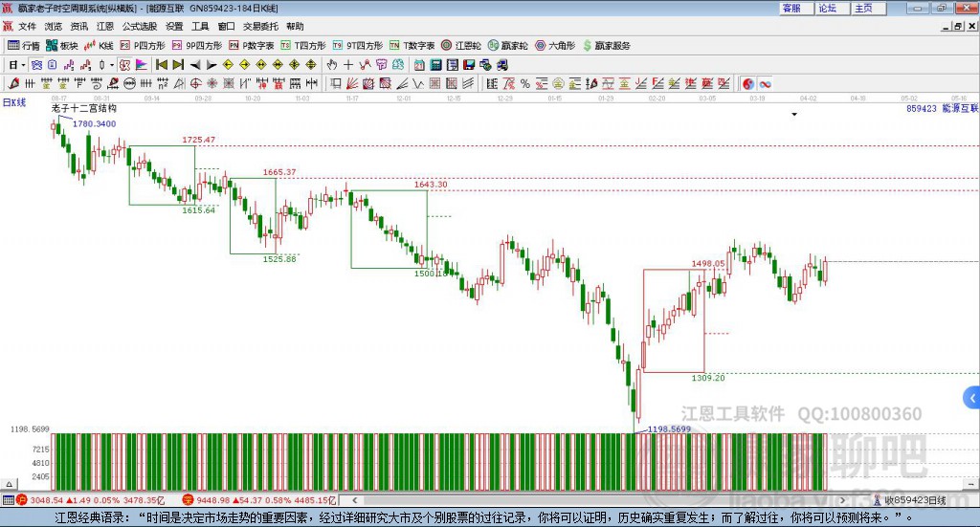Open the 9P四方形 tool
Viewport: 980px width, 527px height.
pyautogui.click(x=197, y=46)
